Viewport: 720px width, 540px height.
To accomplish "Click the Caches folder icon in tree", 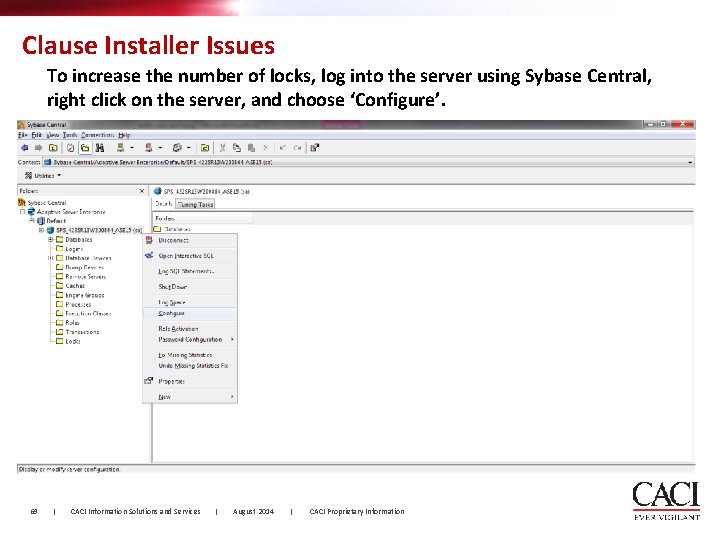I will (60, 285).
